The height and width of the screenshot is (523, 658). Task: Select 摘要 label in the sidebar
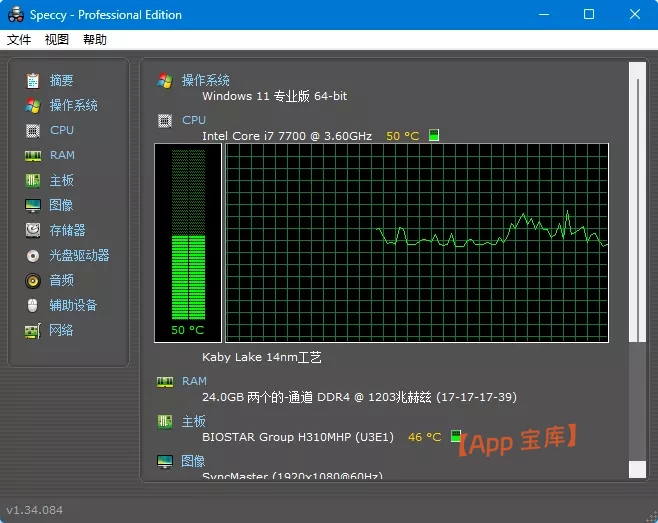pyautogui.click(x=61, y=80)
